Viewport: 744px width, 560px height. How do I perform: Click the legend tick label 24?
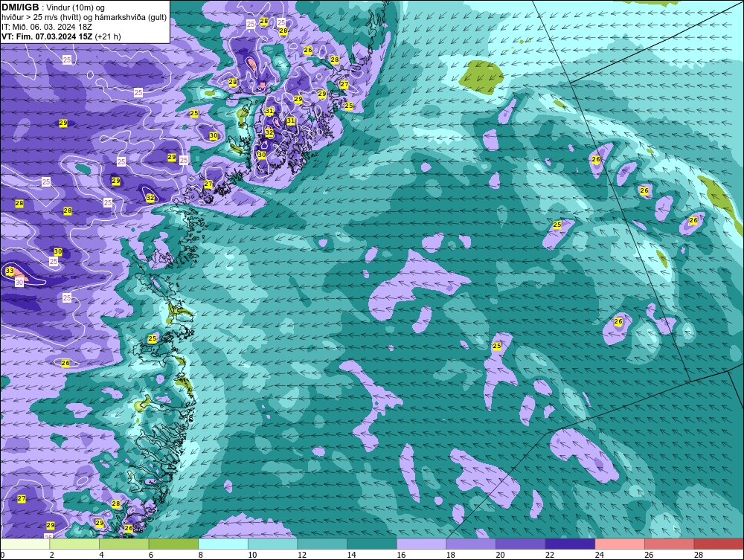click(599, 555)
